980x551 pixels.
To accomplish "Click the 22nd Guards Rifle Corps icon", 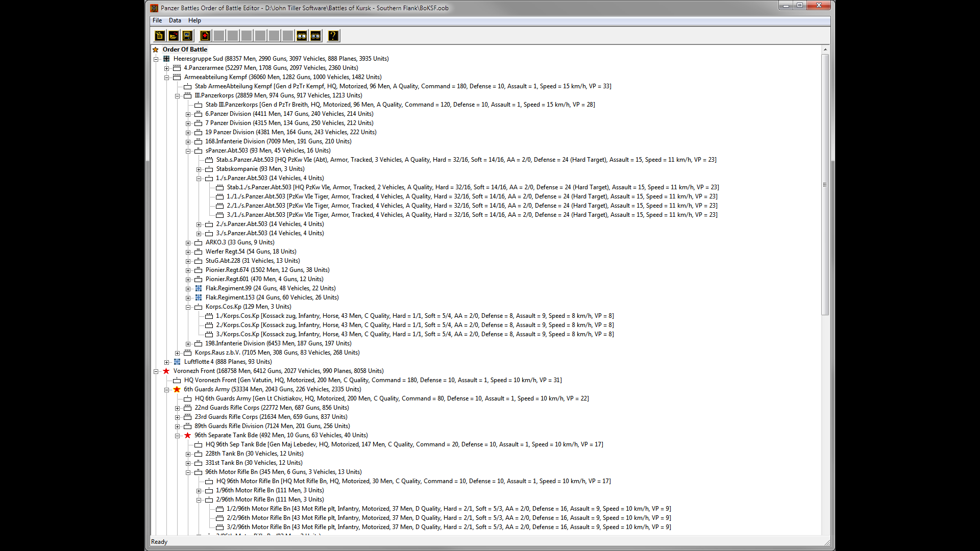I will 188,408.
